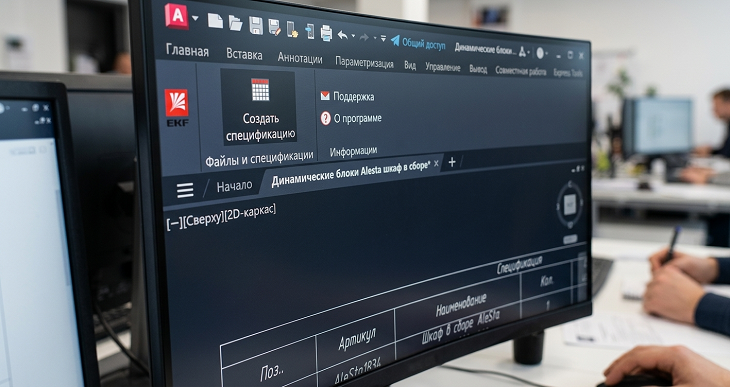Click the document title Динамические блоки in title bar
The height and width of the screenshot is (387, 730).
pos(485,48)
